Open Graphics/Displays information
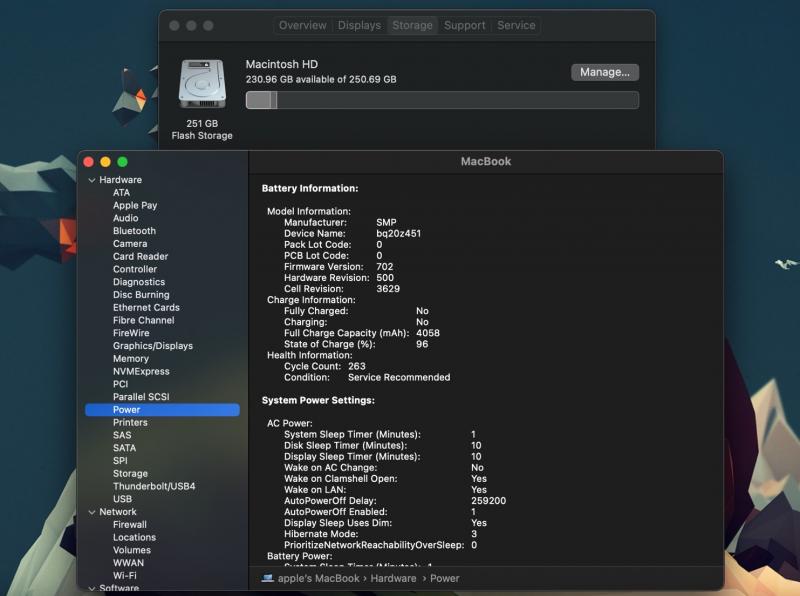Viewport: 800px width, 596px height. (153, 345)
